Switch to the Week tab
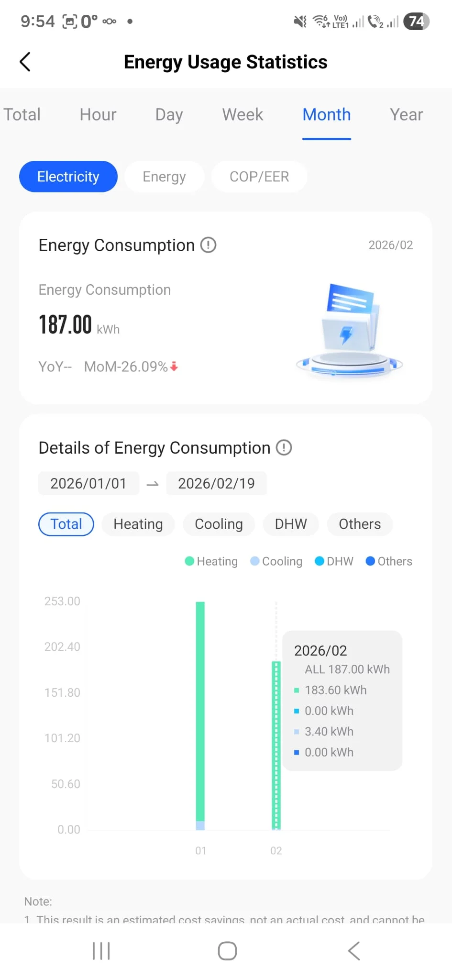This screenshot has width=452, height=980. tap(243, 115)
